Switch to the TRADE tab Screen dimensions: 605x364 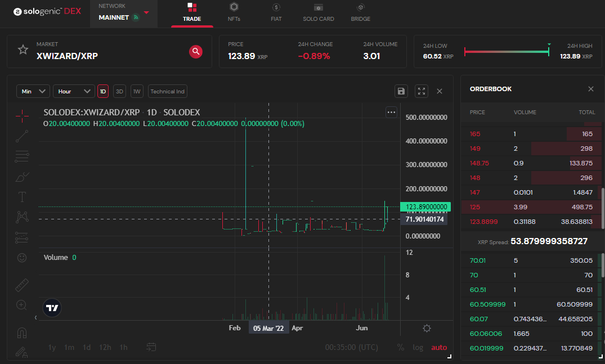click(x=192, y=13)
